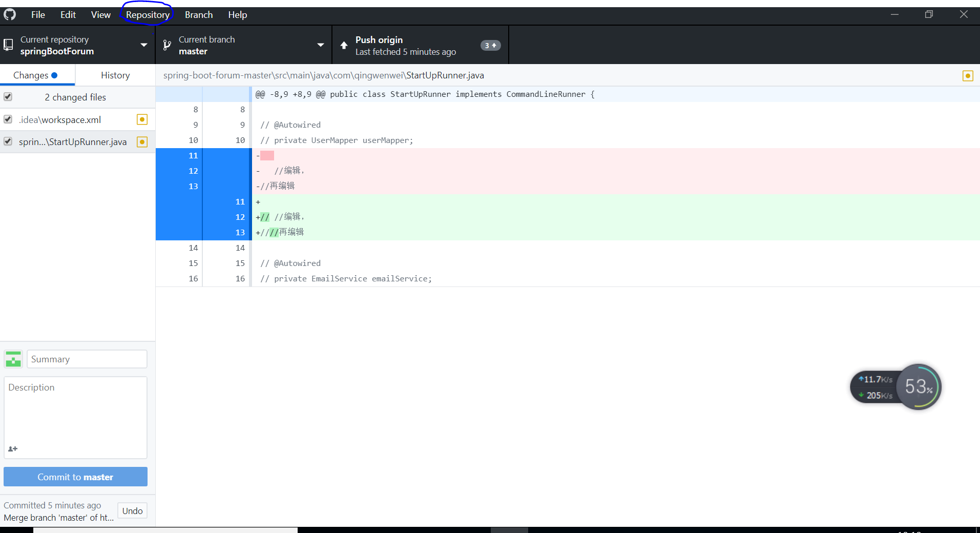Screen dimensions: 980x533
Task: Click Commit to master button
Action: 75,477
